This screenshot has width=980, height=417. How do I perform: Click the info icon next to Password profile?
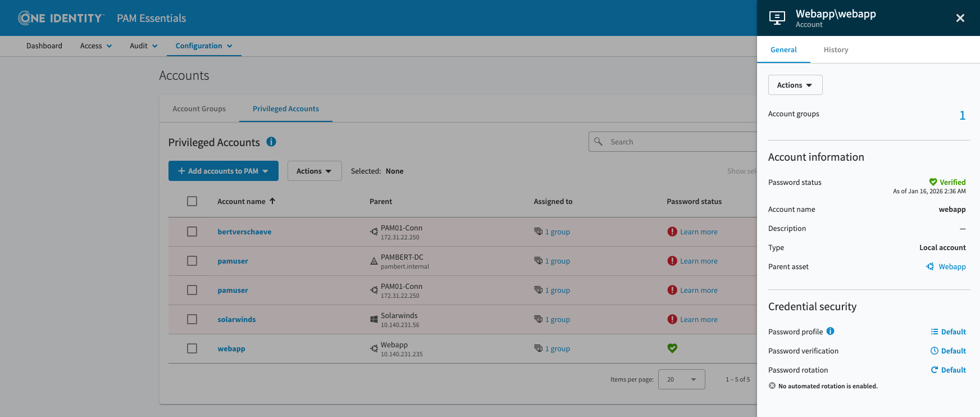point(830,331)
